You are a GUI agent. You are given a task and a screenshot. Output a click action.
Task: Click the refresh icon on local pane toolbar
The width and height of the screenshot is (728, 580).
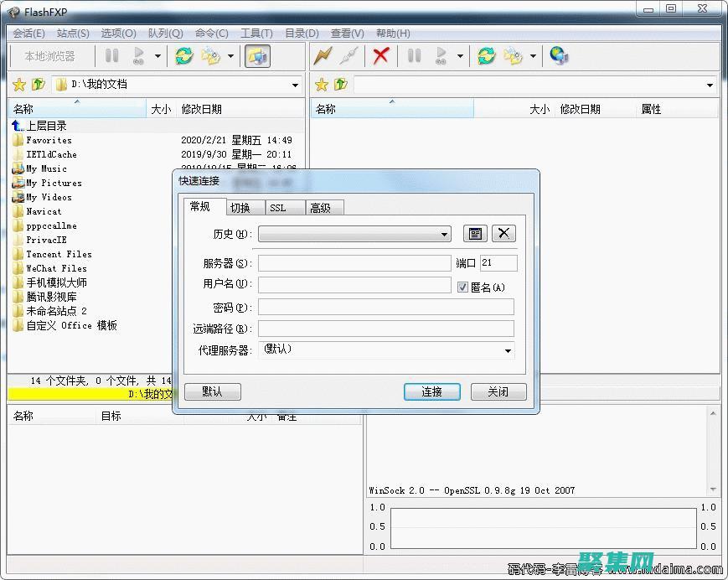(x=183, y=56)
